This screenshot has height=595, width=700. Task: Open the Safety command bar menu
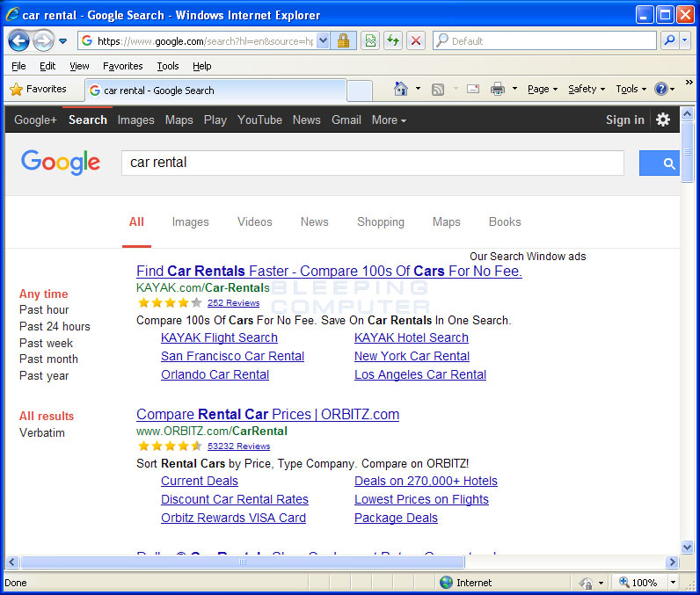587,89
